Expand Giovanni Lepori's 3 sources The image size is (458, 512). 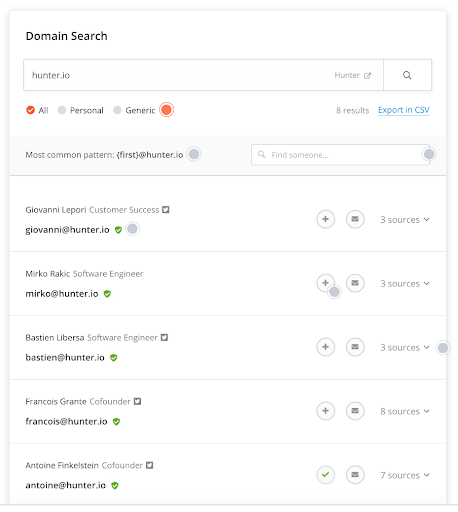[x=405, y=220]
